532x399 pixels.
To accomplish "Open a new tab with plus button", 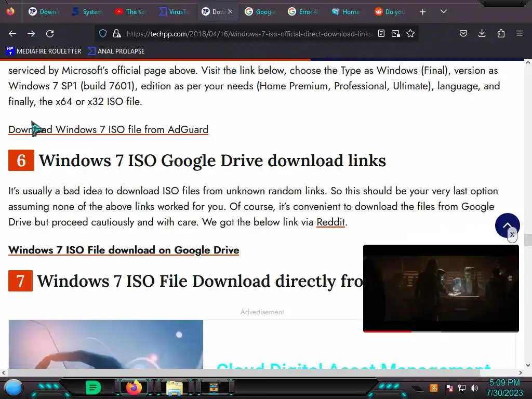I will 422,12.
